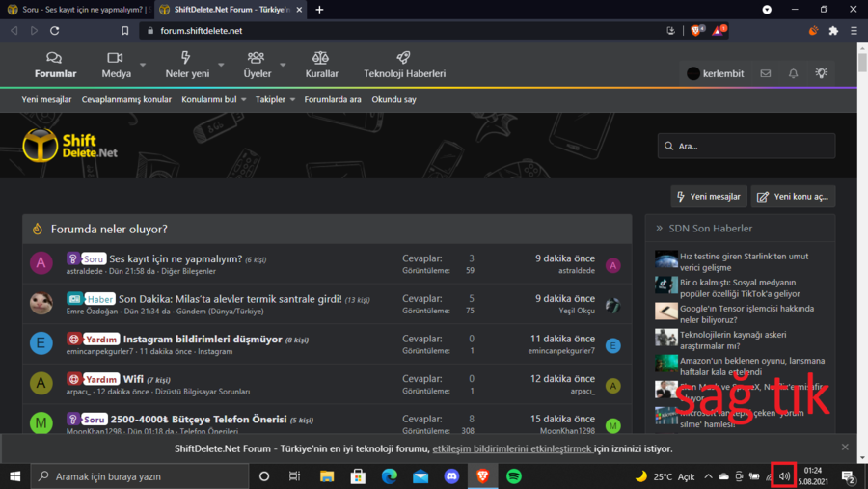Viewport: 868px width, 489px height.
Task: Expand the Medya dropdown arrow
Action: click(x=143, y=66)
